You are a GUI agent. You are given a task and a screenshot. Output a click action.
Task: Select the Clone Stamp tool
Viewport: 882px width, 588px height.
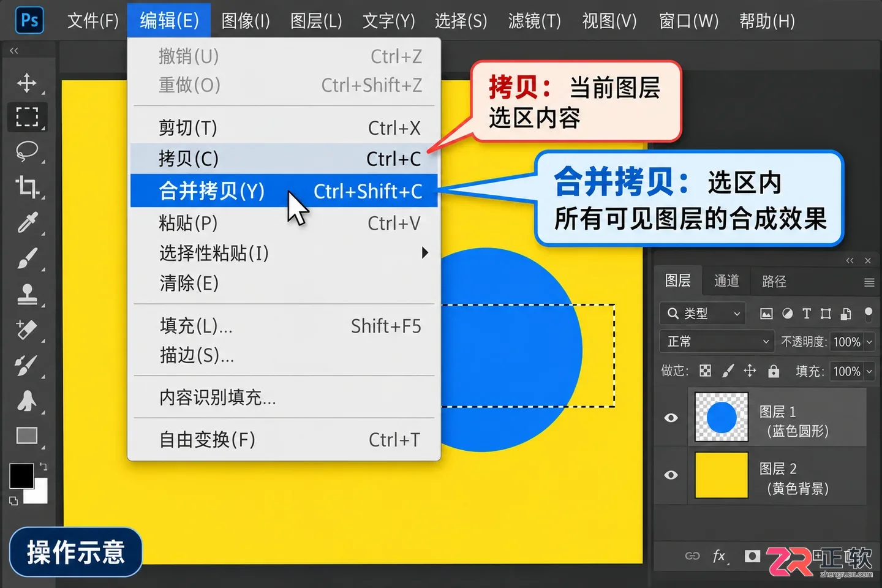click(x=27, y=294)
